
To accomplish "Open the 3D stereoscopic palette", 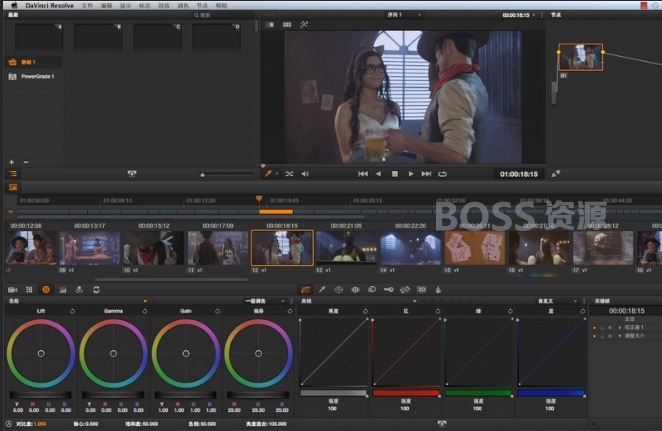I will (421, 290).
